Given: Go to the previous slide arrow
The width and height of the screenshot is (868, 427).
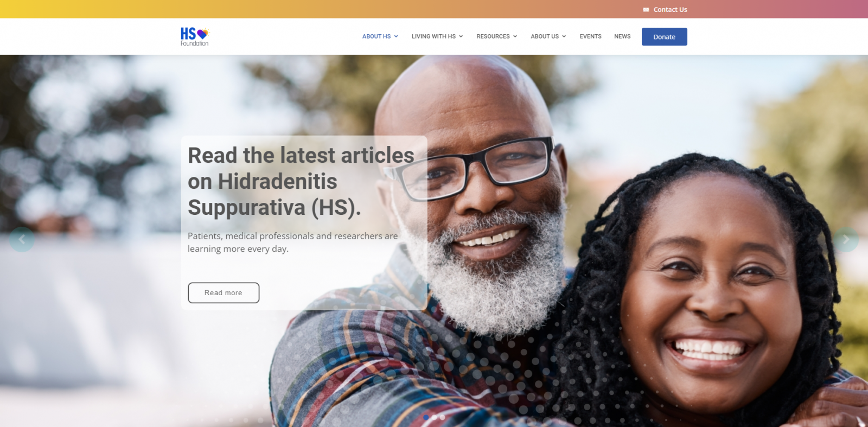Looking at the screenshot, I should (22, 239).
